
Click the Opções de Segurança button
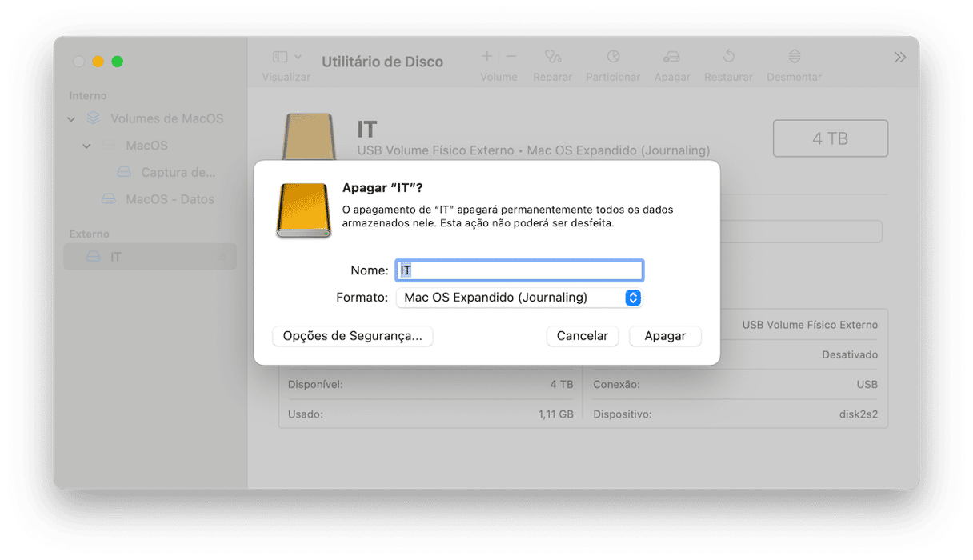353,336
